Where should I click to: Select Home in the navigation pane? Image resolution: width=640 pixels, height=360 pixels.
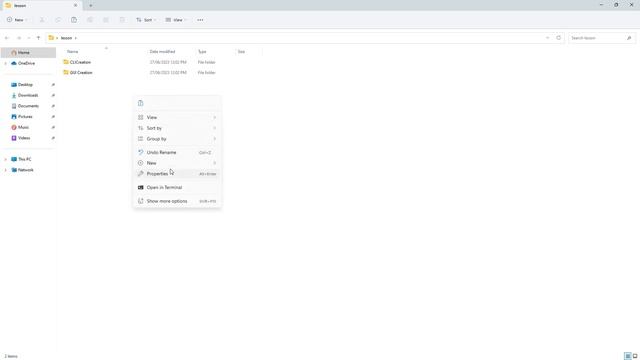click(29, 53)
